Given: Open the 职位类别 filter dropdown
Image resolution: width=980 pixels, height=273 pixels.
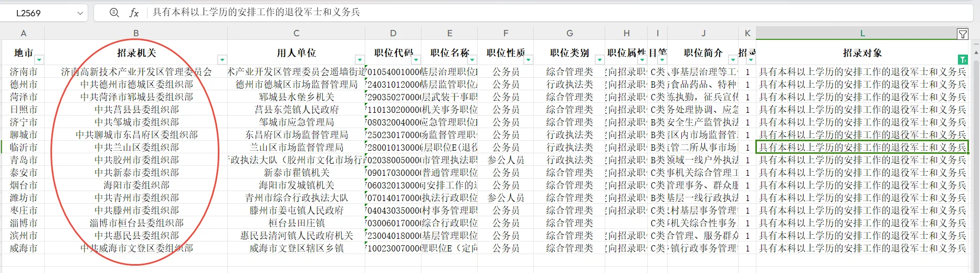Looking at the screenshot, I should (599, 60).
